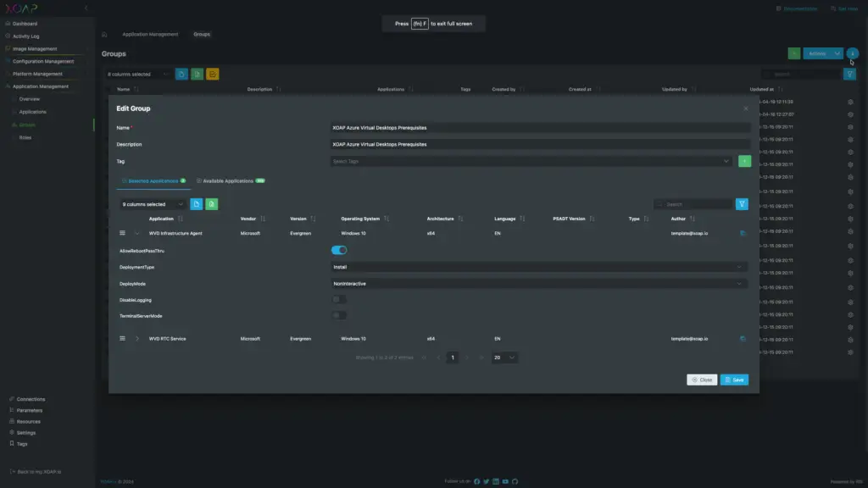This screenshot has width=868, height=488.
Task: Click the action icon on WVD RTC Service row
Action: click(743, 339)
